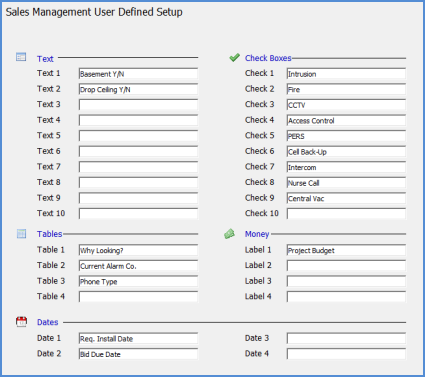Click the empty Date 3 input field
The image size is (425, 377).
346,338
